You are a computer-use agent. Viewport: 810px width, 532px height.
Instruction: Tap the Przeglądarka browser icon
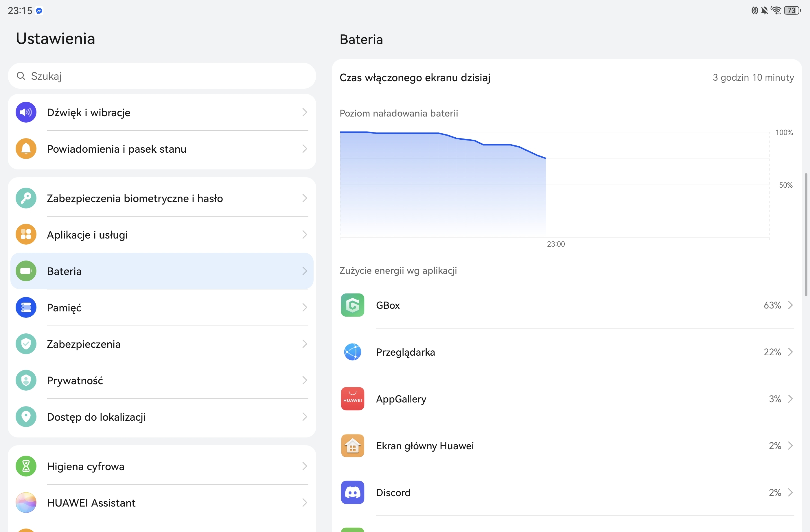tap(353, 352)
